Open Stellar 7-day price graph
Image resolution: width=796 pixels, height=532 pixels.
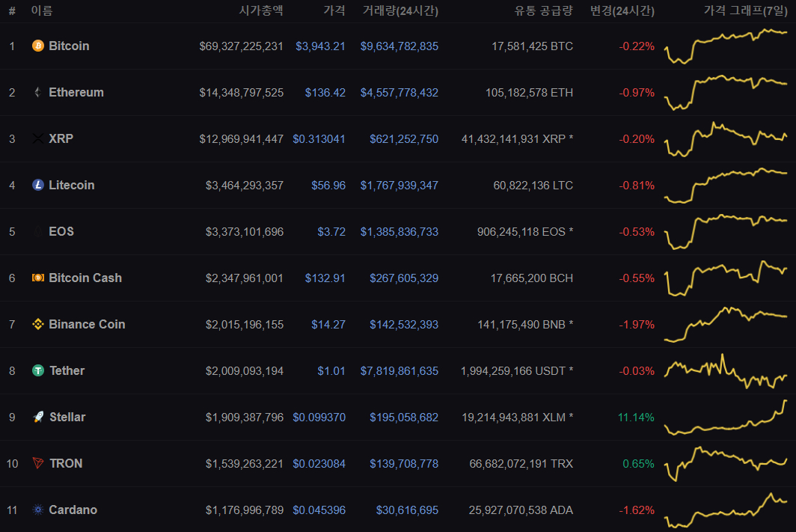point(726,418)
